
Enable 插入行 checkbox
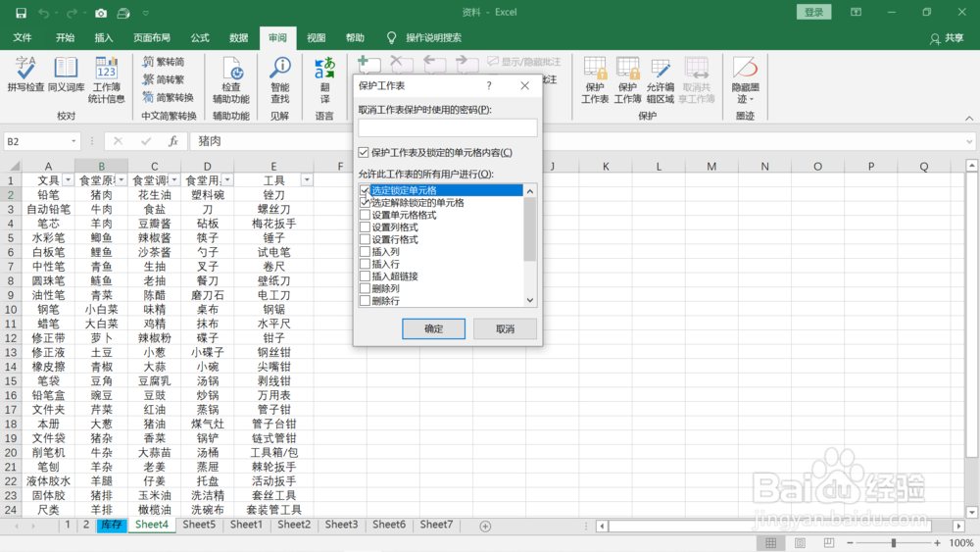click(x=365, y=264)
